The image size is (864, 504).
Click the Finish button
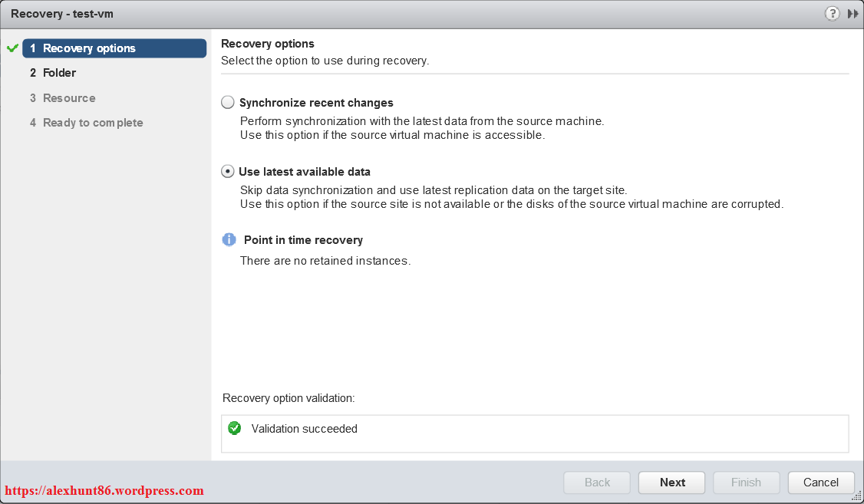[746, 483]
